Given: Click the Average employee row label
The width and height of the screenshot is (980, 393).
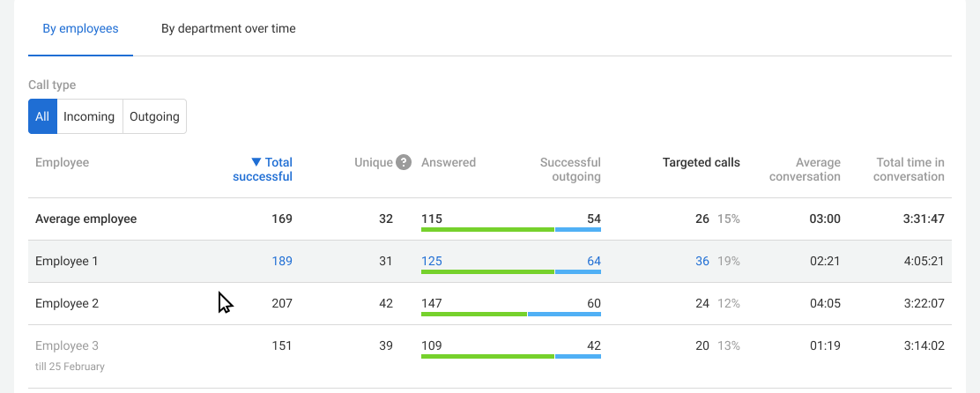Looking at the screenshot, I should point(85,219).
